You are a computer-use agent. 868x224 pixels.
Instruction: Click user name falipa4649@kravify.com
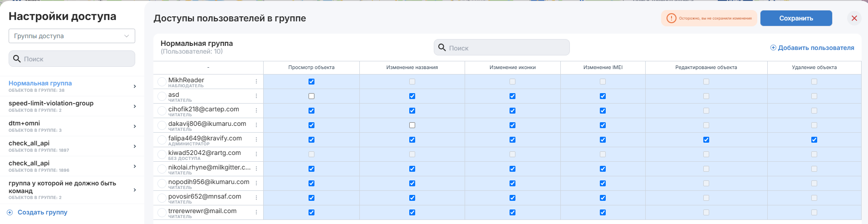pyautogui.click(x=205, y=138)
